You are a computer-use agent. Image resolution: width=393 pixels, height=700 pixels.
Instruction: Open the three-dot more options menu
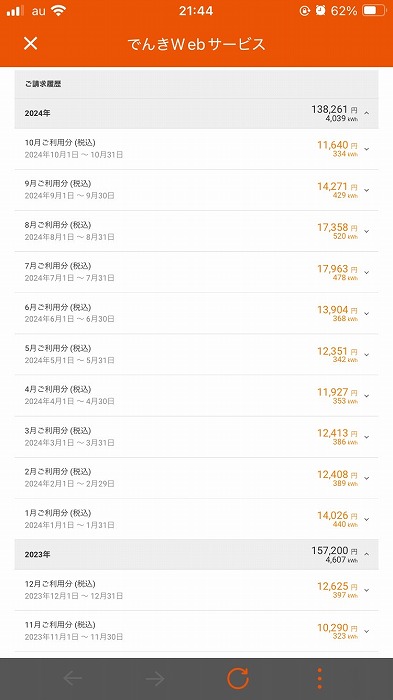coord(319,679)
